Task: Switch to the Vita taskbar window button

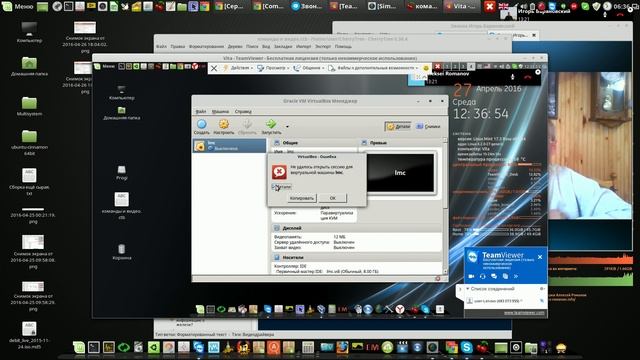Action: coord(461,7)
